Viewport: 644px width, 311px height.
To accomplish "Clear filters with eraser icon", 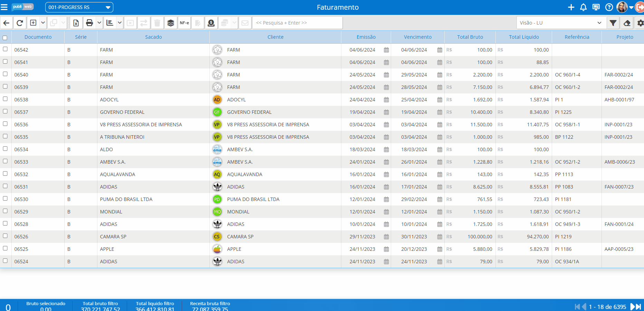I will pyautogui.click(x=627, y=23).
